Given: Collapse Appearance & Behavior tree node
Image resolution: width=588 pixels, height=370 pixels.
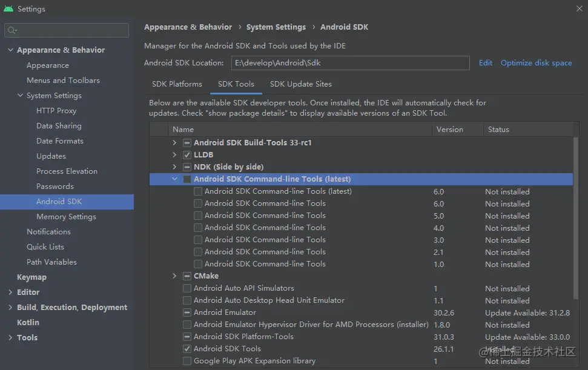Looking at the screenshot, I should [x=10, y=50].
